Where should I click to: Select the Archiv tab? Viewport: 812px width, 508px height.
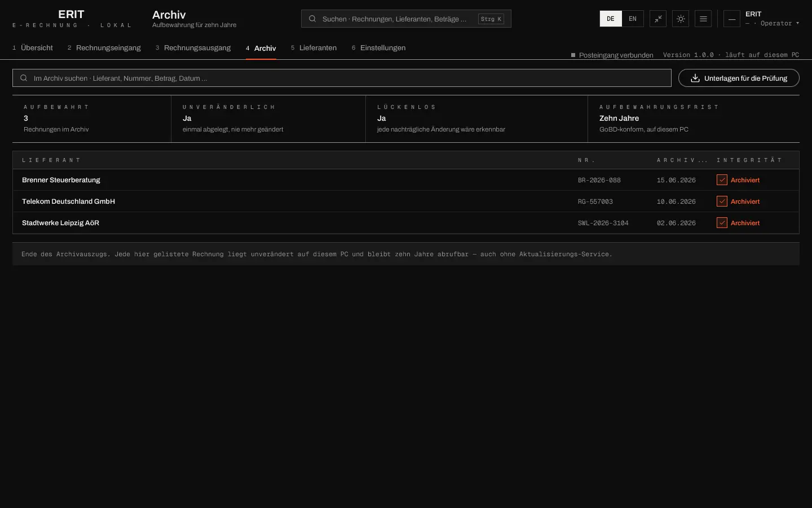coord(261,49)
